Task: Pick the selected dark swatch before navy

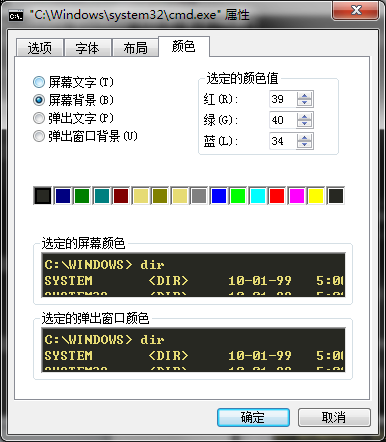Action: pos(43,196)
